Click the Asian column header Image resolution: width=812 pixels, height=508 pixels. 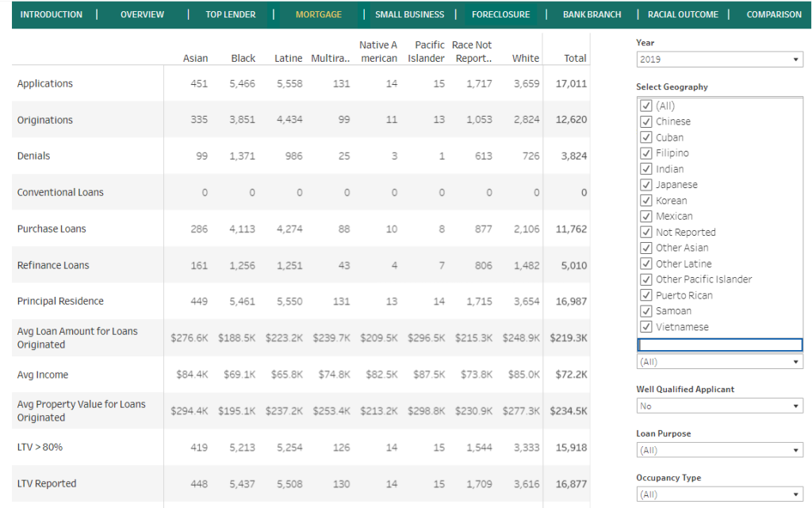click(x=195, y=58)
